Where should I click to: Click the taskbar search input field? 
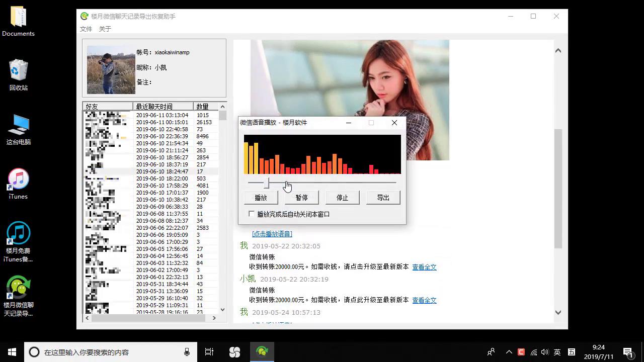click(x=111, y=352)
